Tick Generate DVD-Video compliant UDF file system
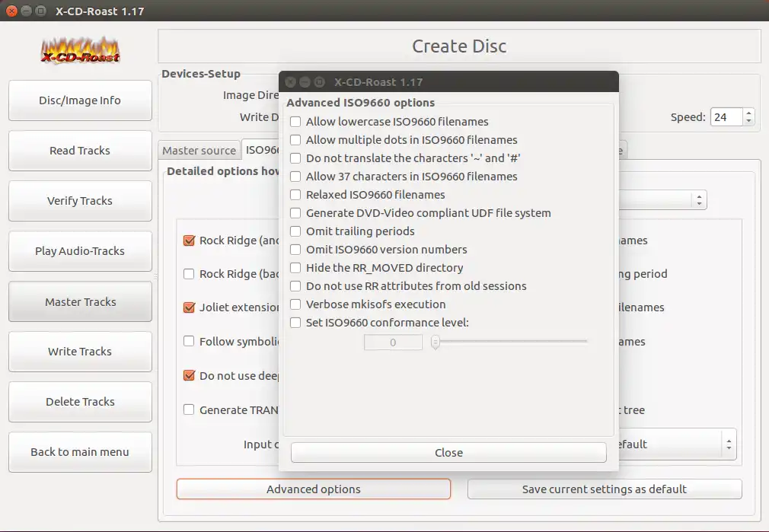Screen dimensions: 769x532 coord(295,213)
